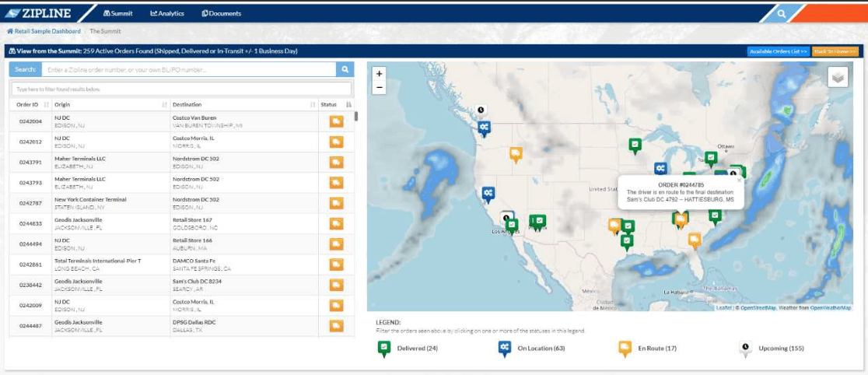Click en route status icon for order 0244487

(x=336, y=326)
